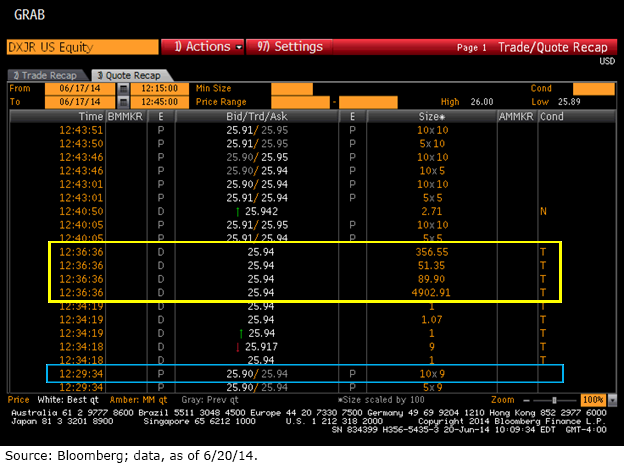Click the 10x 9 size value
The height and width of the screenshot is (463, 624).
(x=432, y=374)
